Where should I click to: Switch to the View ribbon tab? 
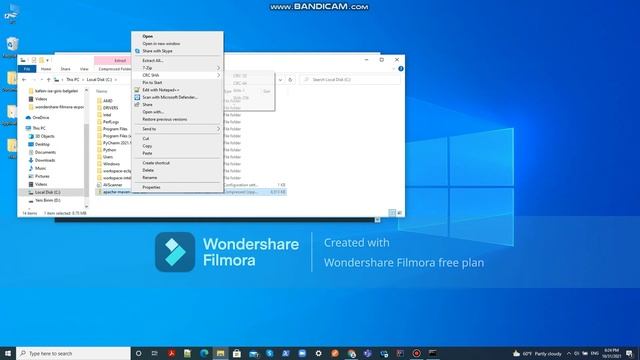click(x=84, y=69)
